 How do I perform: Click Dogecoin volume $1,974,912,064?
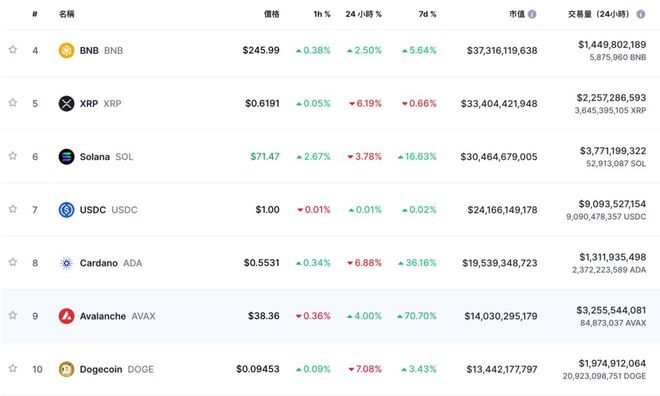point(612,363)
